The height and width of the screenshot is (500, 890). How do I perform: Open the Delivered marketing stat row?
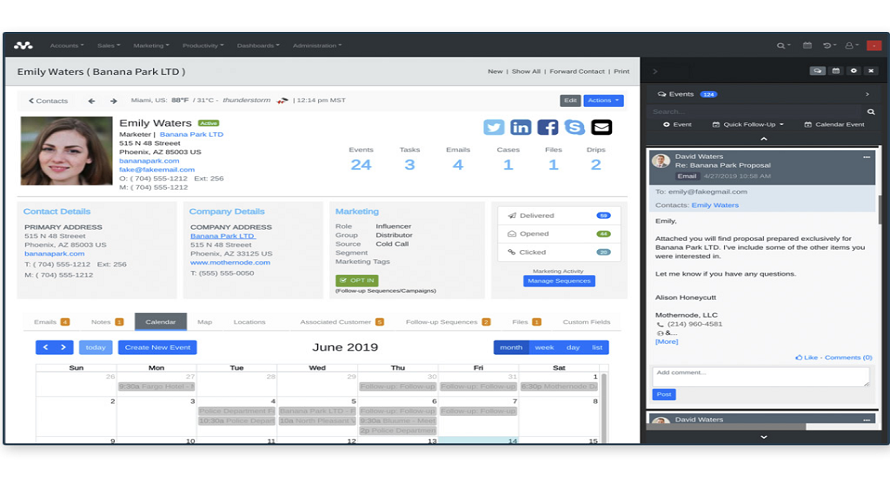(559, 216)
